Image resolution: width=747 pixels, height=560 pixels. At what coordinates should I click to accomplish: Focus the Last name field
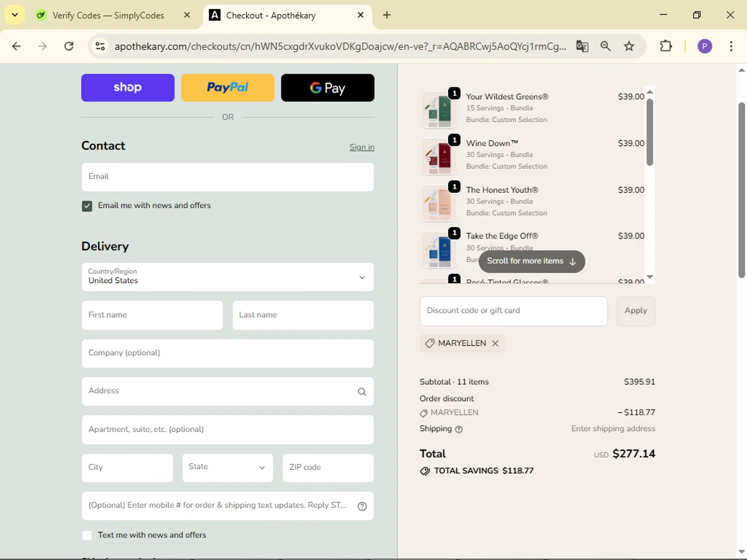(303, 315)
